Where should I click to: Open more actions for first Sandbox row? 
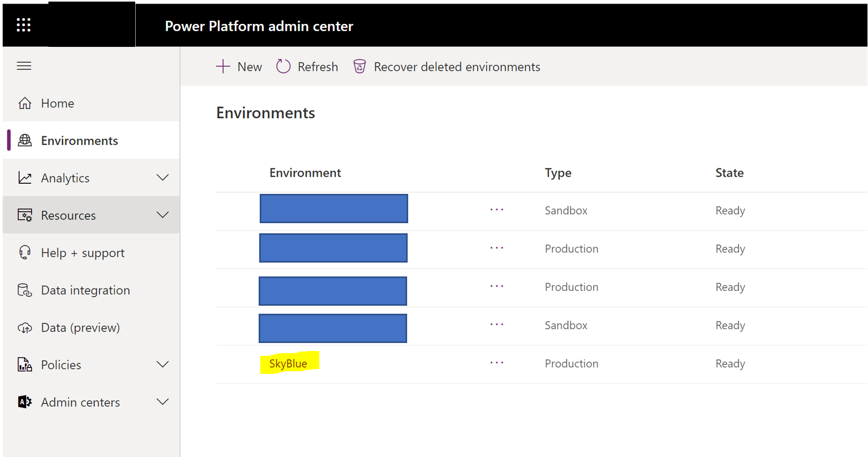(497, 209)
